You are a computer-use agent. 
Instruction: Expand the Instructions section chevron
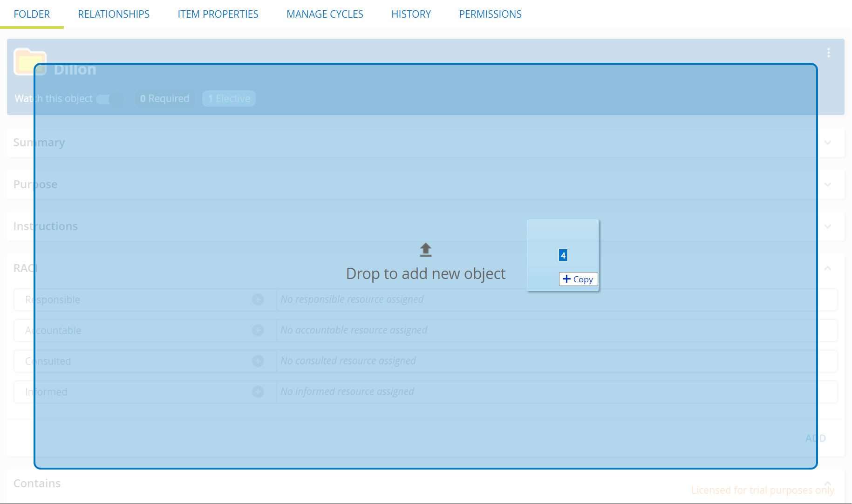click(x=828, y=226)
